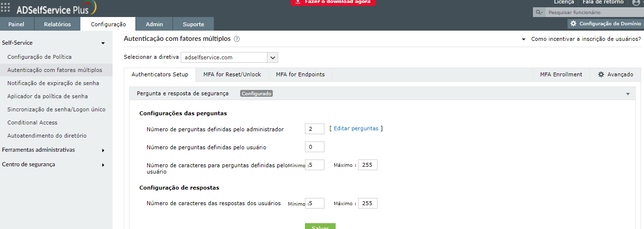Image resolution: width=644 pixels, height=229 pixels.
Task: Open the apps grid icon
Action: tap(6, 7)
